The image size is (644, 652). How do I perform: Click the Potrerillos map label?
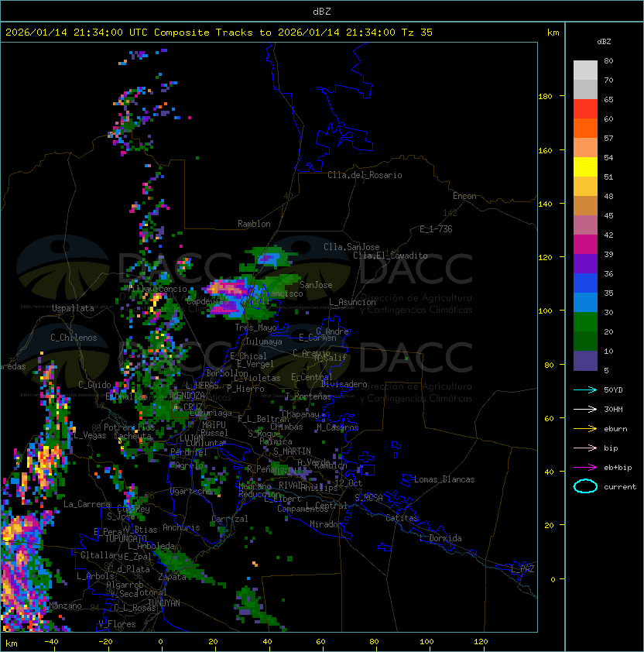tap(129, 427)
